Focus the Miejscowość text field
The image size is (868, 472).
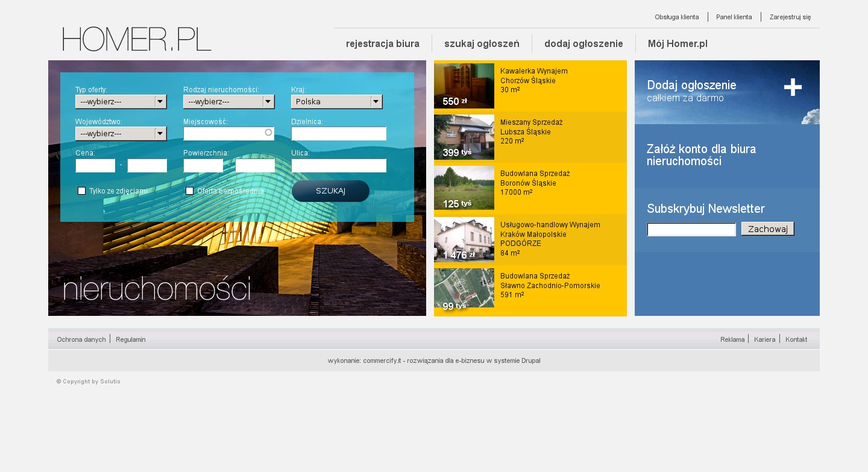point(224,134)
